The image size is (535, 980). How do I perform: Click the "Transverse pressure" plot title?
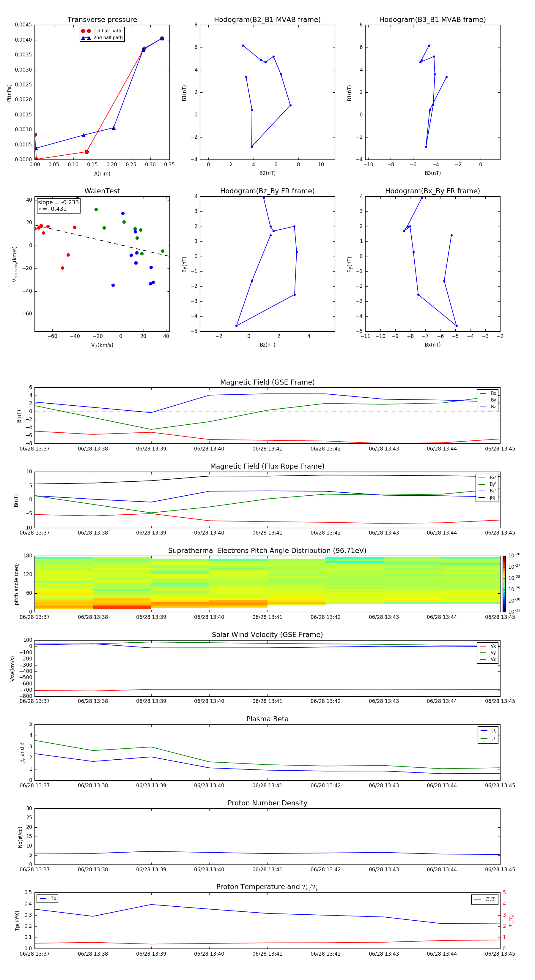[x=102, y=20]
